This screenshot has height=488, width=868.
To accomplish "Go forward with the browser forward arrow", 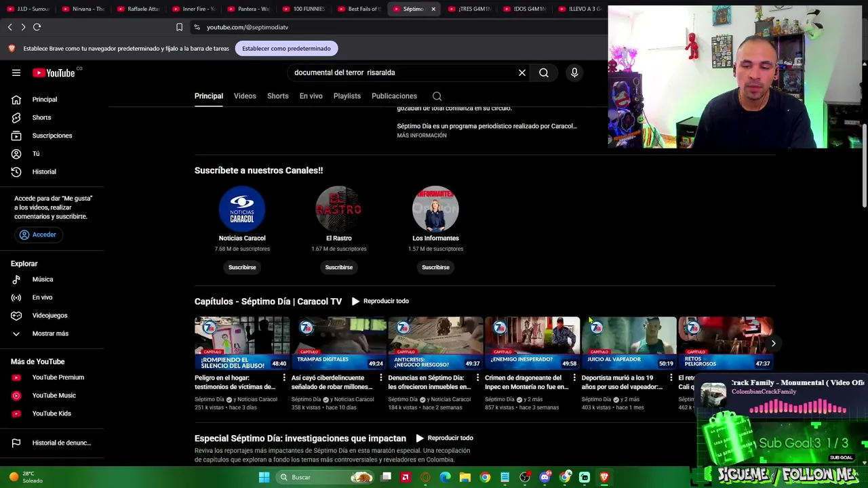I will click(x=23, y=27).
